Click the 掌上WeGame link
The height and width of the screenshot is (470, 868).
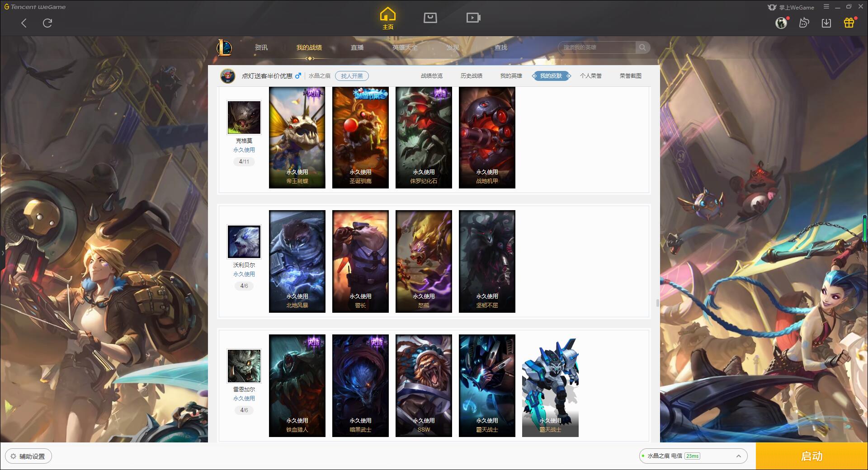pos(792,7)
